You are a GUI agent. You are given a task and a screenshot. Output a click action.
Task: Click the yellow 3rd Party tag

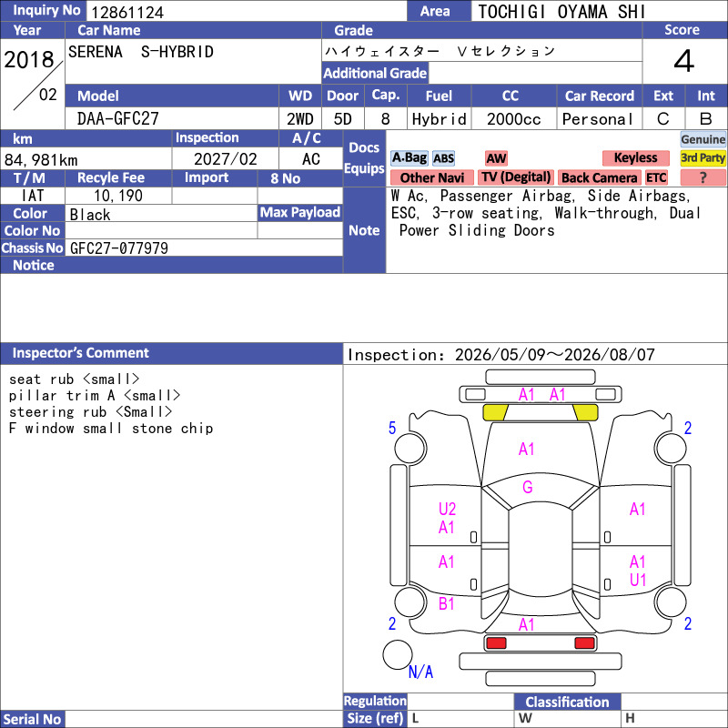point(703,158)
